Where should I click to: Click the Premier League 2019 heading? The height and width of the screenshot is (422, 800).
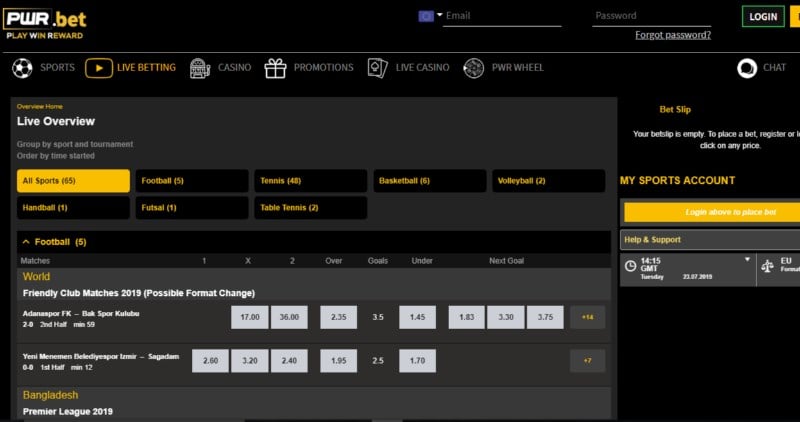[x=68, y=411]
